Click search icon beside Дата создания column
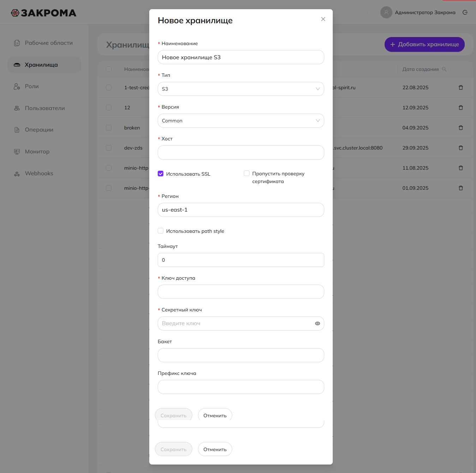The width and height of the screenshot is (476, 473). coord(444,69)
